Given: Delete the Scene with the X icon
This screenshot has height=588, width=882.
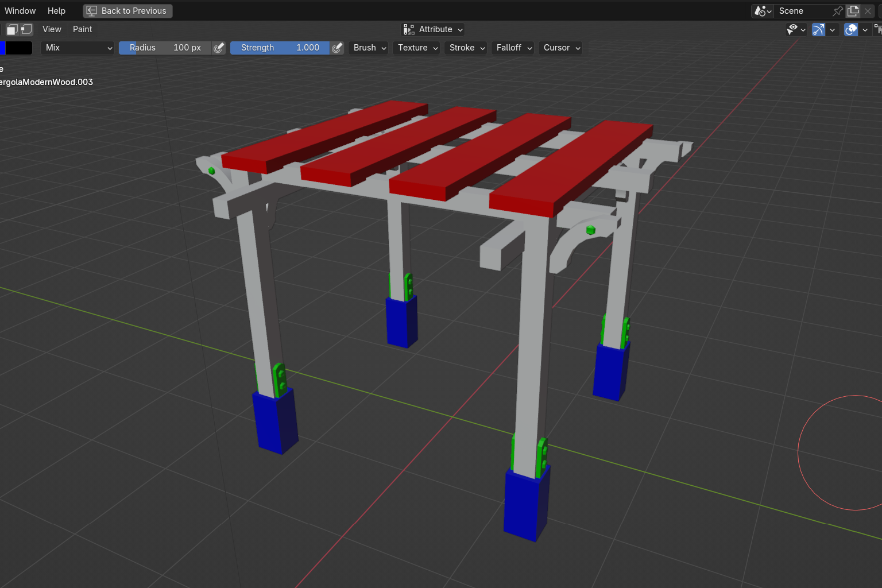Looking at the screenshot, I should 868,11.
